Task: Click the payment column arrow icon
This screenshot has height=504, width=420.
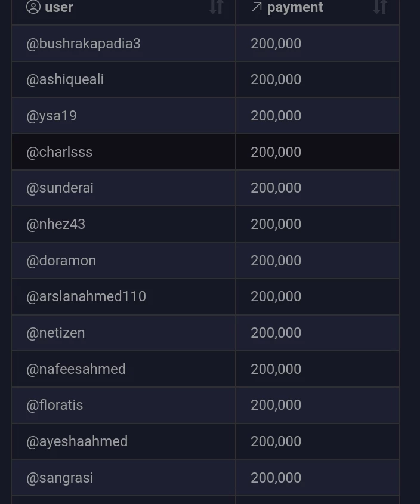Action: pos(257,7)
